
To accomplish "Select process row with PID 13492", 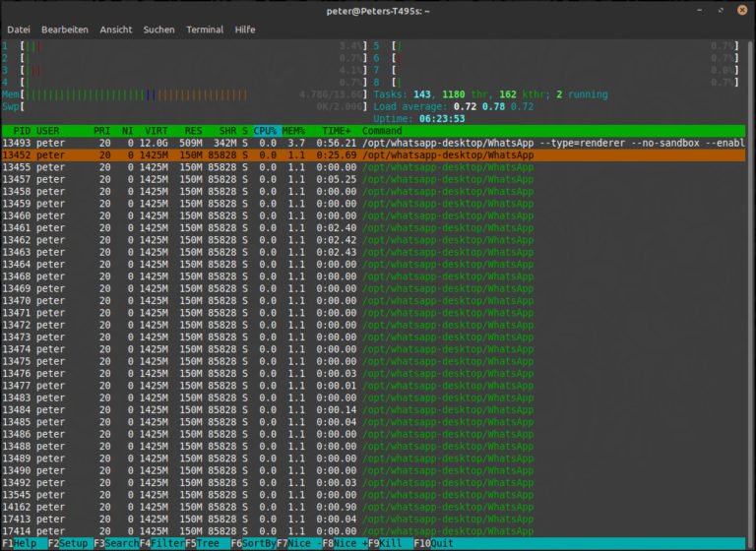I will (373, 482).
